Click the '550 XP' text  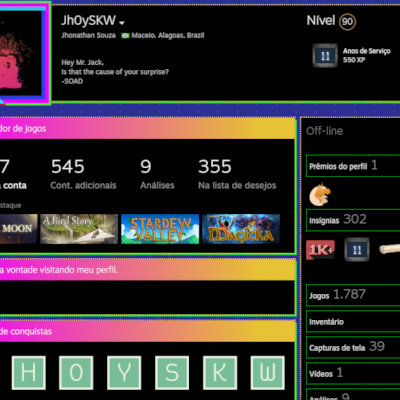point(354,60)
